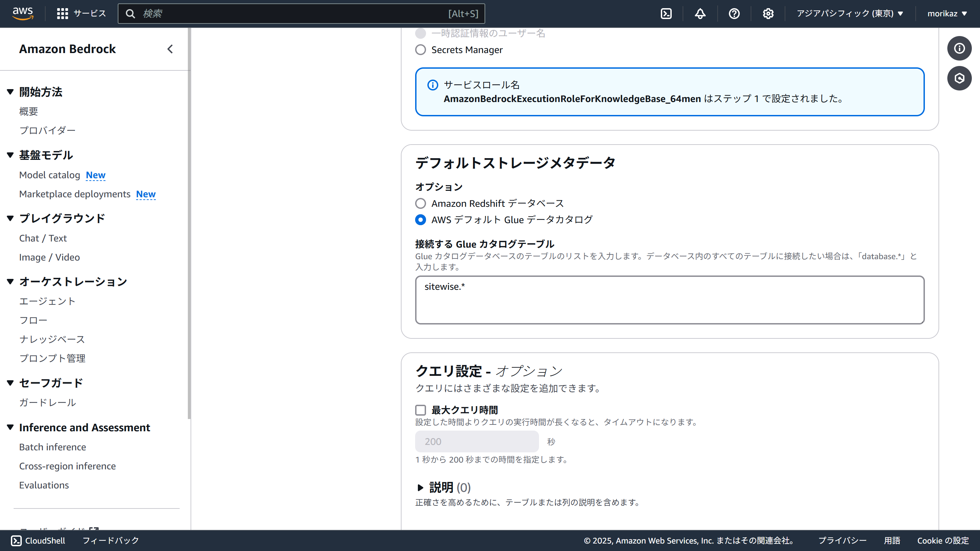Select Amazon Redshift データベース radio option
The width and height of the screenshot is (980, 551).
pos(420,203)
